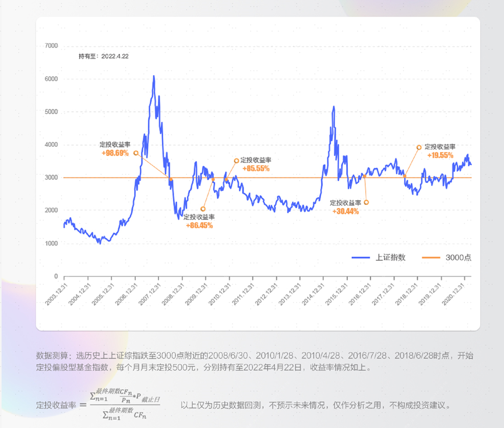Click the 2007.12.31 x-axis date label

coord(150,294)
